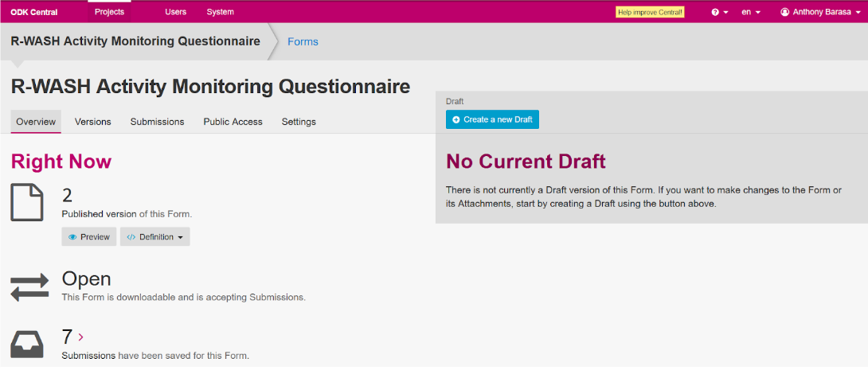Open the en language dropdown
This screenshot has width=868, height=370.
click(x=750, y=12)
